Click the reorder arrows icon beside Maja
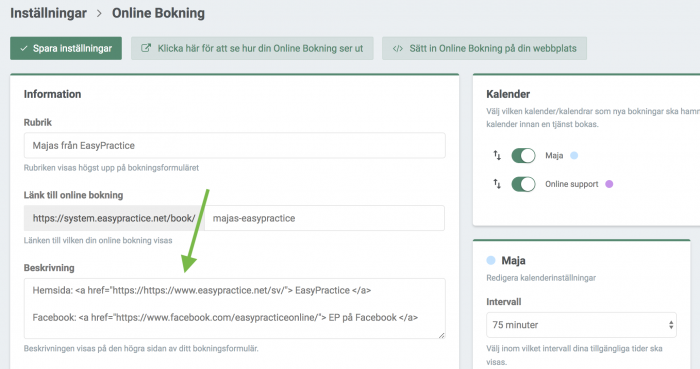 [497, 155]
